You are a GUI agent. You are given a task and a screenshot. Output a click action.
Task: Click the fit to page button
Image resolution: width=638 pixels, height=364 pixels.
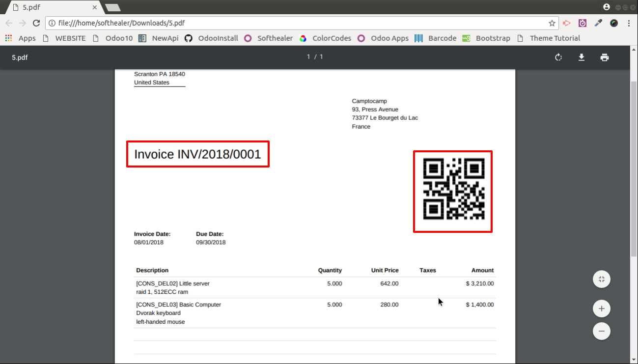click(x=602, y=280)
